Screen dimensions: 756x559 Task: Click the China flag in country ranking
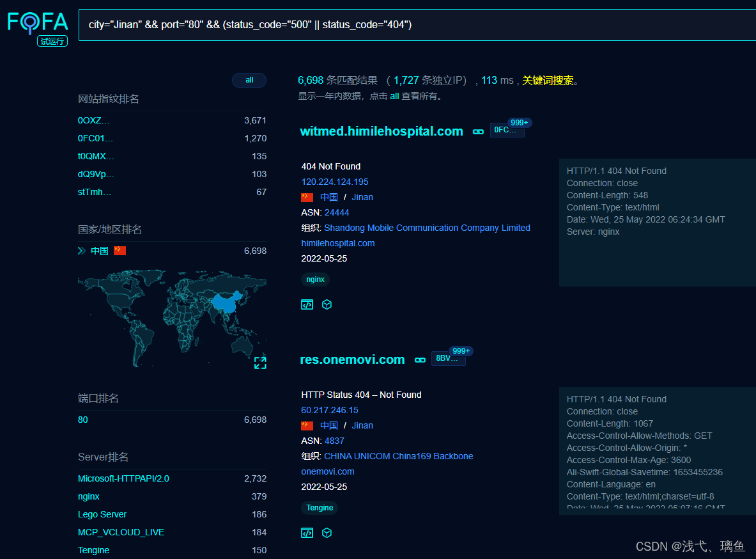pos(120,251)
